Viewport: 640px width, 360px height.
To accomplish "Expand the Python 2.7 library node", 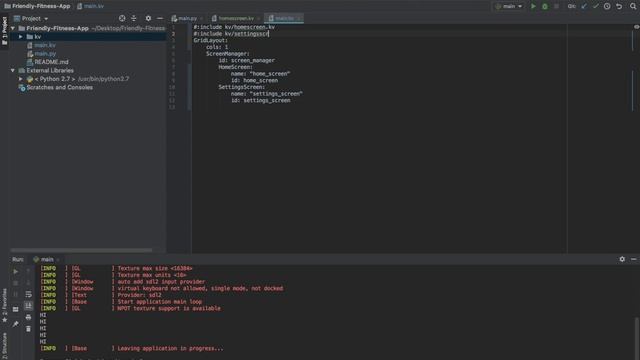I will click(x=20, y=79).
